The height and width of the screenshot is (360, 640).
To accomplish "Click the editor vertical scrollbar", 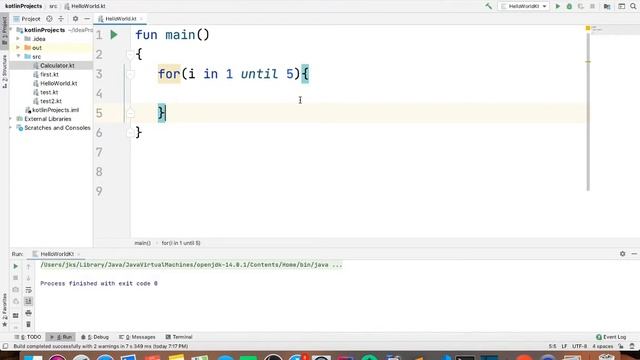I will [x=588, y=112].
